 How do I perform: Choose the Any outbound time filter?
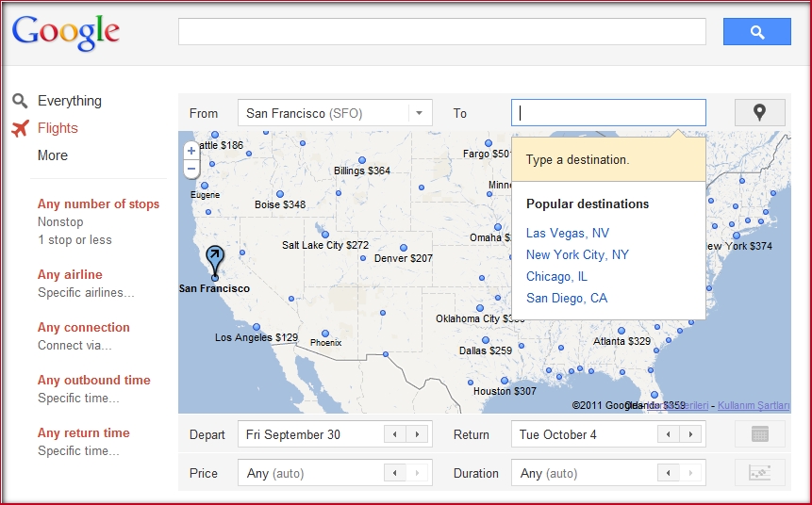pyautogui.click(x=93, y=381)
